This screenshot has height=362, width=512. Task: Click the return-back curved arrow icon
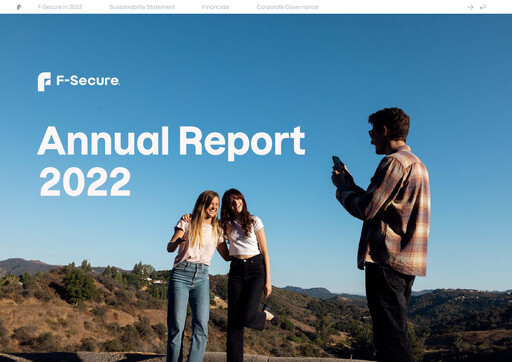click(x=483, y=7)
